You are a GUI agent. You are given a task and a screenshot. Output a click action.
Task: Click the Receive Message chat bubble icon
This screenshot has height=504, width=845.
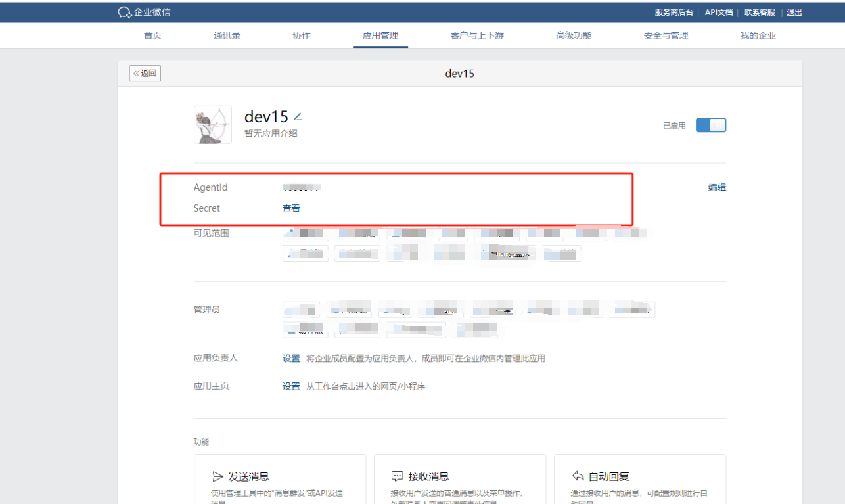(x=397, y=476)
